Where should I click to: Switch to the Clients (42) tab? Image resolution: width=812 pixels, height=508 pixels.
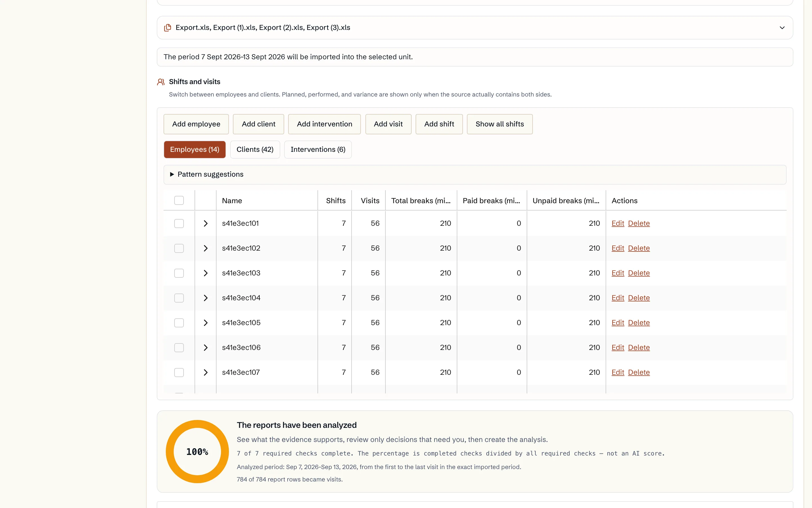coord(255,150)
